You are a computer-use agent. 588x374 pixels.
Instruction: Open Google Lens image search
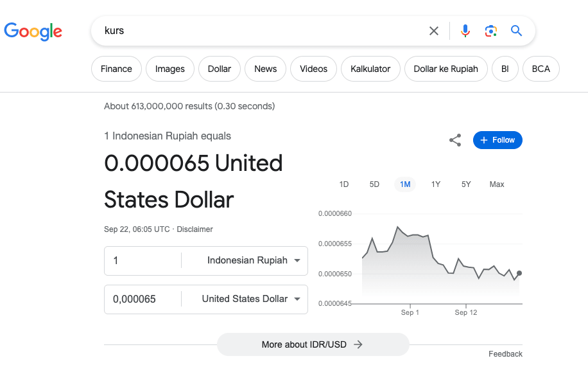(491, 31)
